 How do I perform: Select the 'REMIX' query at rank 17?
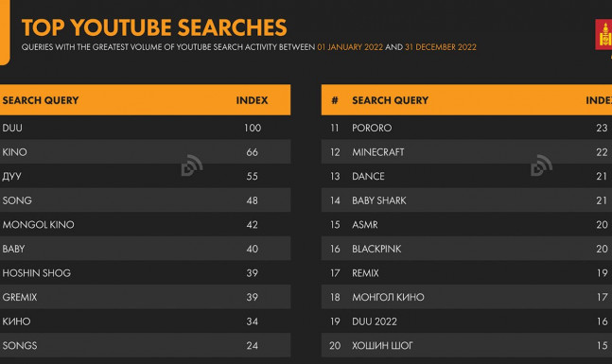point(365,272)
